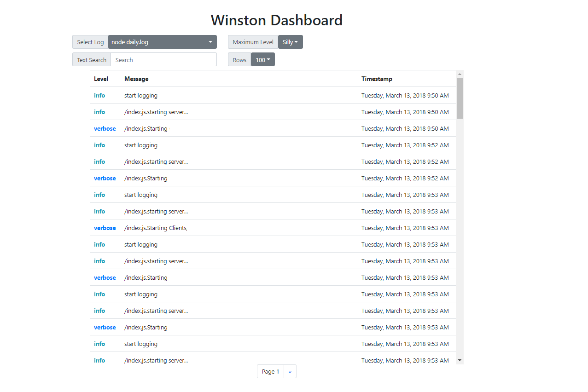This screenshot has height=392, width=588.
Task: Click the Rows label
Action: point(239,60)
